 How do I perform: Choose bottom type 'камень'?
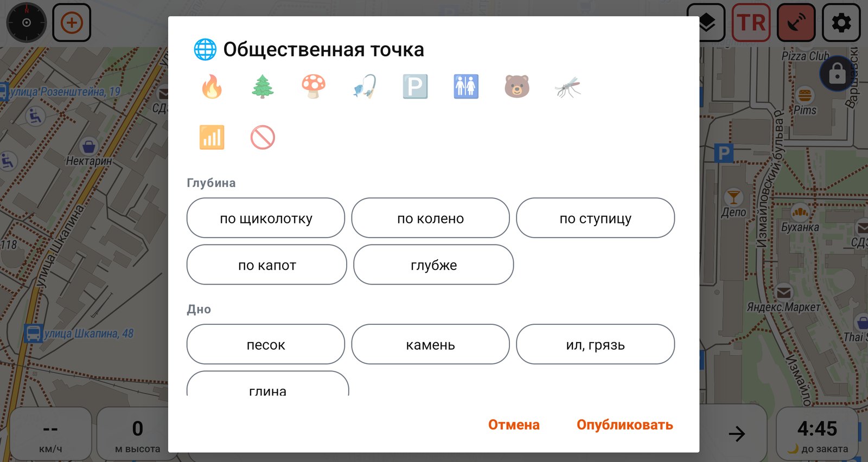point(431,344)
